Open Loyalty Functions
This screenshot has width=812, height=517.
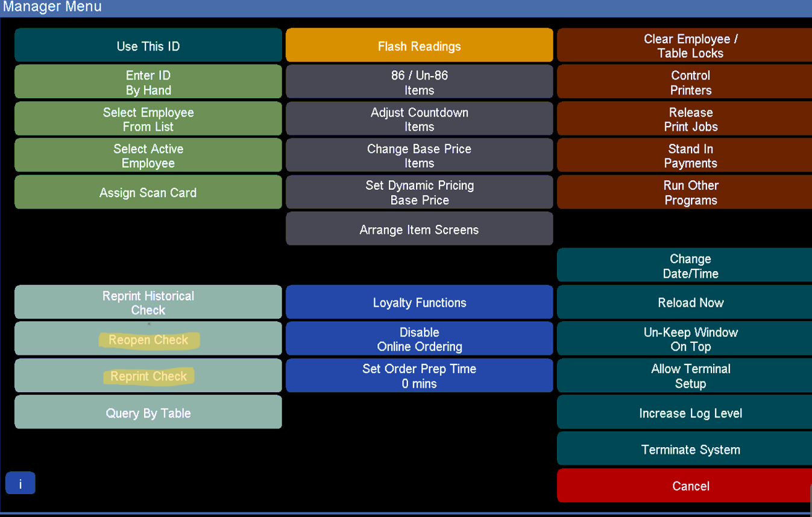[x=420, y=302]
